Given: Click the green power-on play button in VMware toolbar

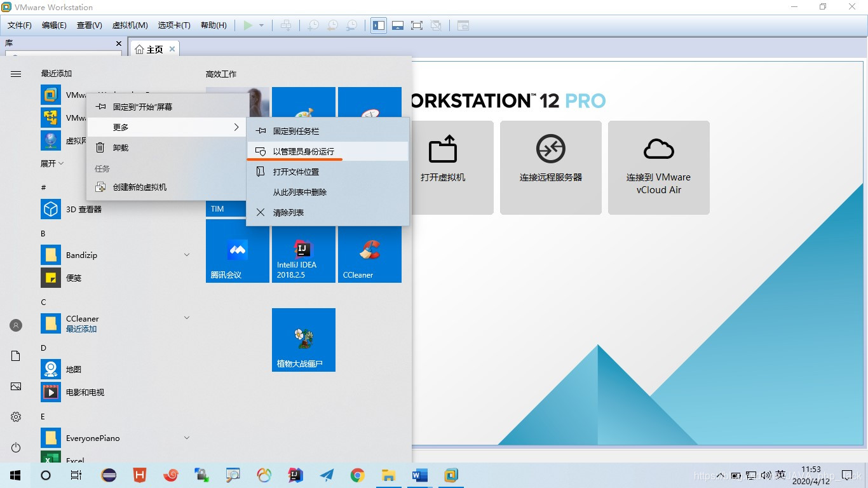Looking at the screenshot, I should (248, 25).
